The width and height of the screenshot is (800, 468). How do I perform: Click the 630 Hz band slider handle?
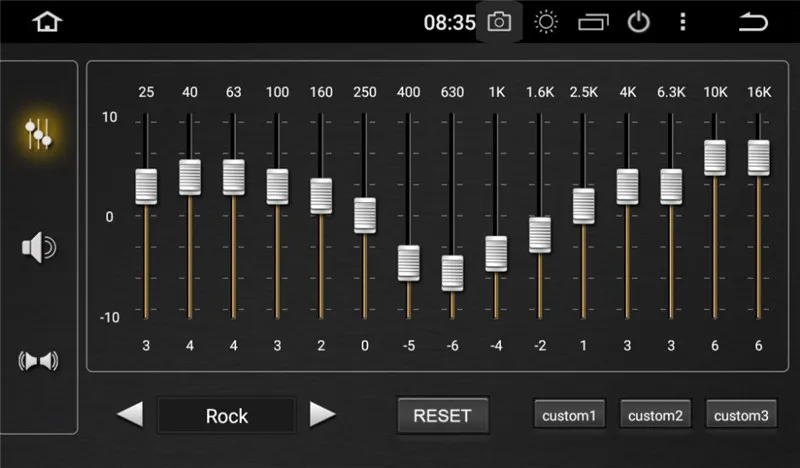point(453,273)
